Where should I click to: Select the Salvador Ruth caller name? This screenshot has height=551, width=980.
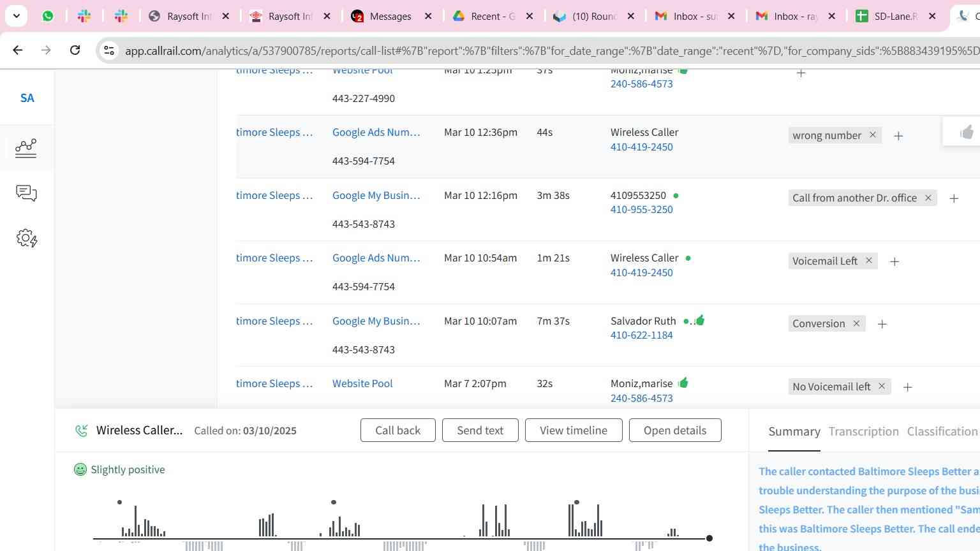(x=643, y=321)
